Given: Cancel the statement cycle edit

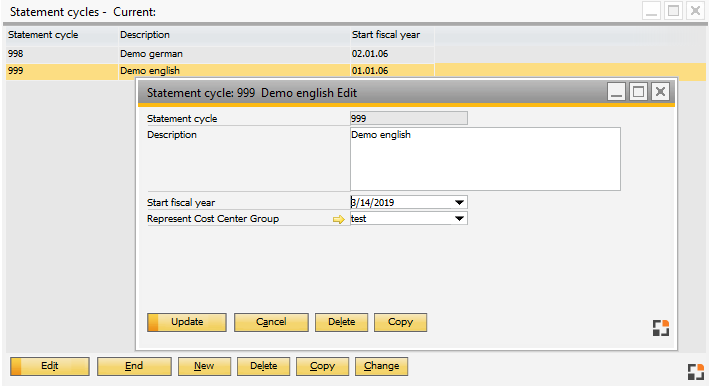Looking at the screenshot, I should [x=271, y=322].
